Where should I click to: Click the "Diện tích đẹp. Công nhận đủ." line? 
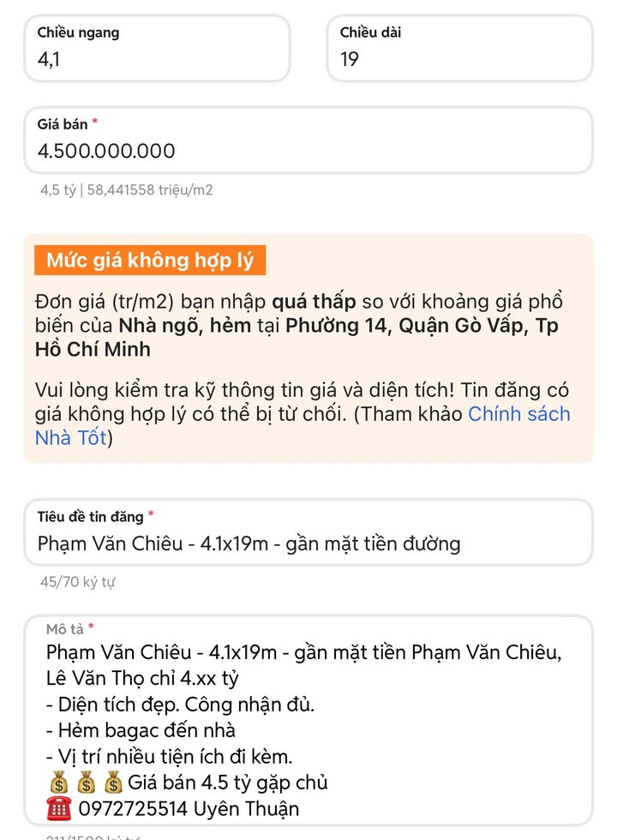click(181, 705)
